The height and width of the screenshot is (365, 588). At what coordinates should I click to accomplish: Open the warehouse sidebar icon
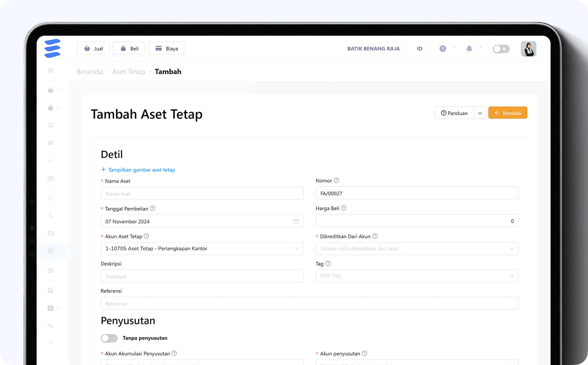pyautogui.click(x=51, y=178)
